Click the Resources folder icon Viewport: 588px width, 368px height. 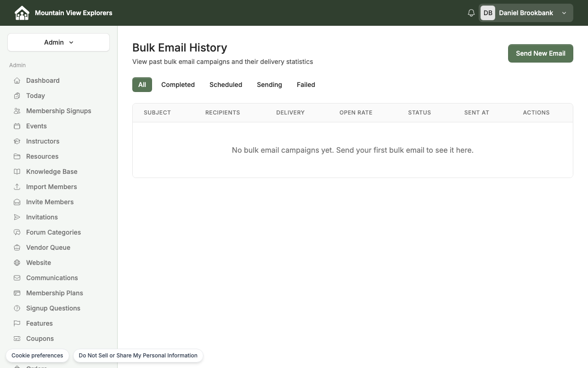(x=17, y=156)
